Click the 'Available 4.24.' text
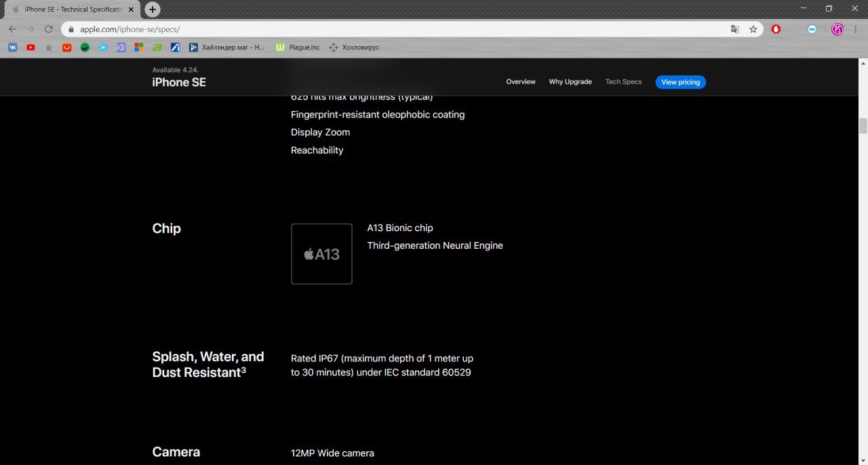Screen dimensions: 868x465 (x=175, y=70)
